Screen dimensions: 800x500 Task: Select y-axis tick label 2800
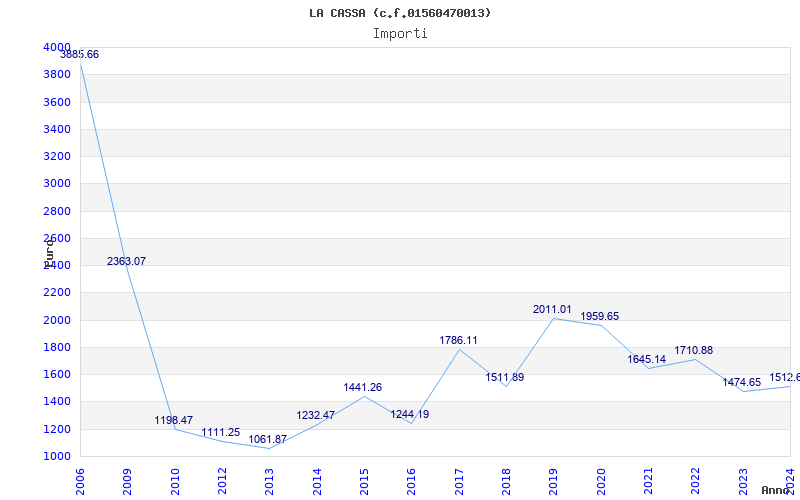pyautogui.click(x=57, y=211)
